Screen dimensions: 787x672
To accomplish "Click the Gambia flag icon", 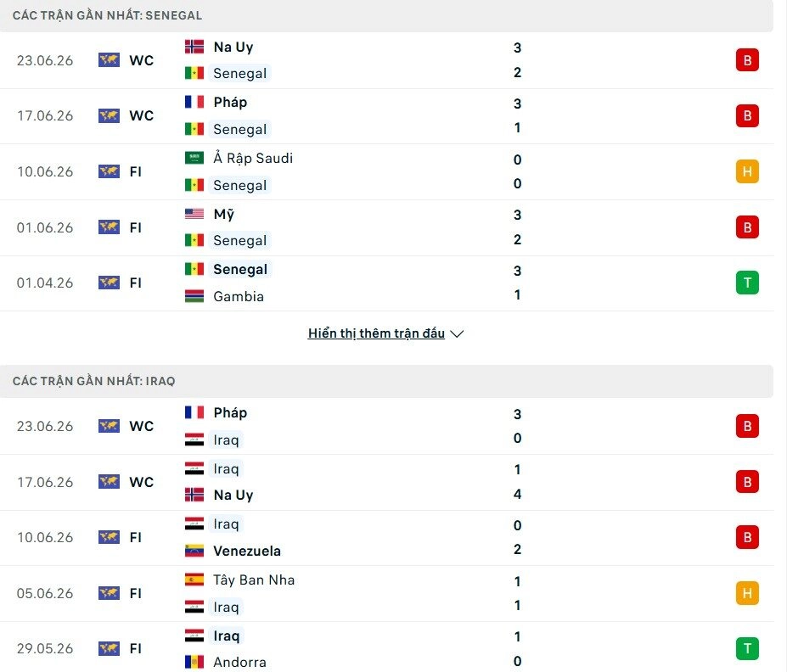I will pos(194,296).
